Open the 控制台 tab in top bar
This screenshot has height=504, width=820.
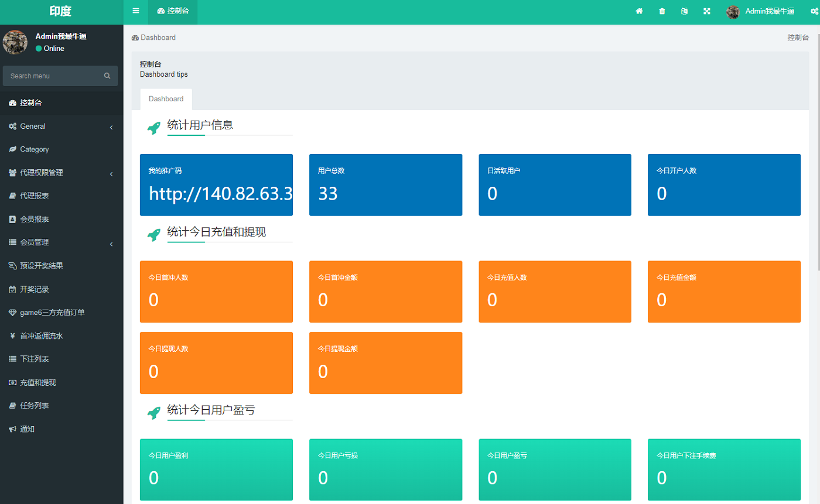173,12
